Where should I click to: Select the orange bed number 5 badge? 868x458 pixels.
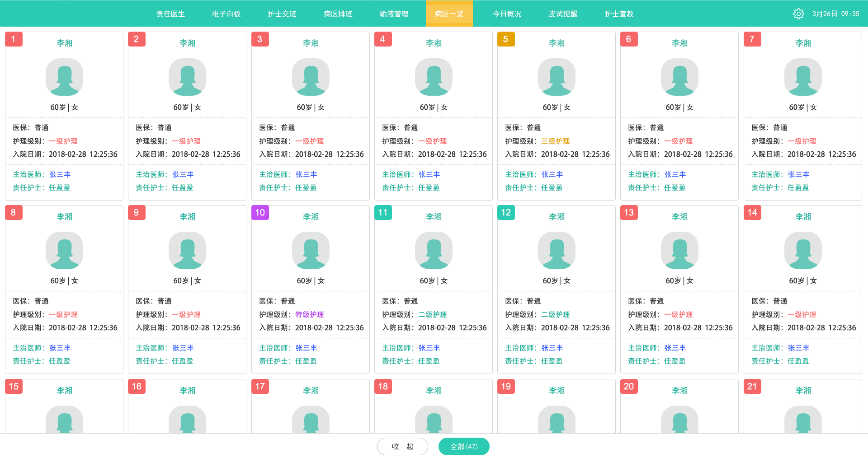(506, 39)
